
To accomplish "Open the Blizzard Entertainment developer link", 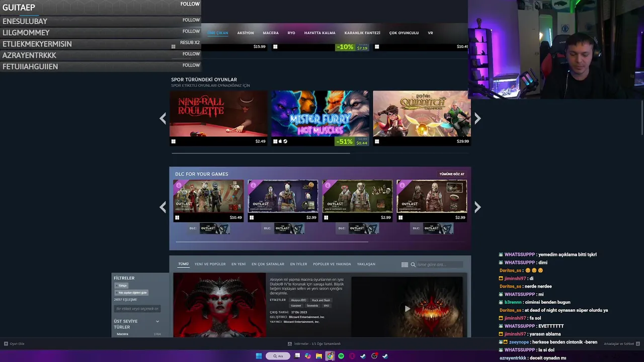I will (x=306, y=317).
